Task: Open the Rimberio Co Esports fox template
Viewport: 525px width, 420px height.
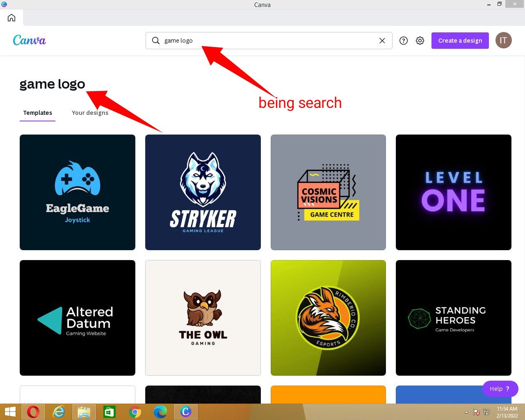Action: [x=328, y=318]
